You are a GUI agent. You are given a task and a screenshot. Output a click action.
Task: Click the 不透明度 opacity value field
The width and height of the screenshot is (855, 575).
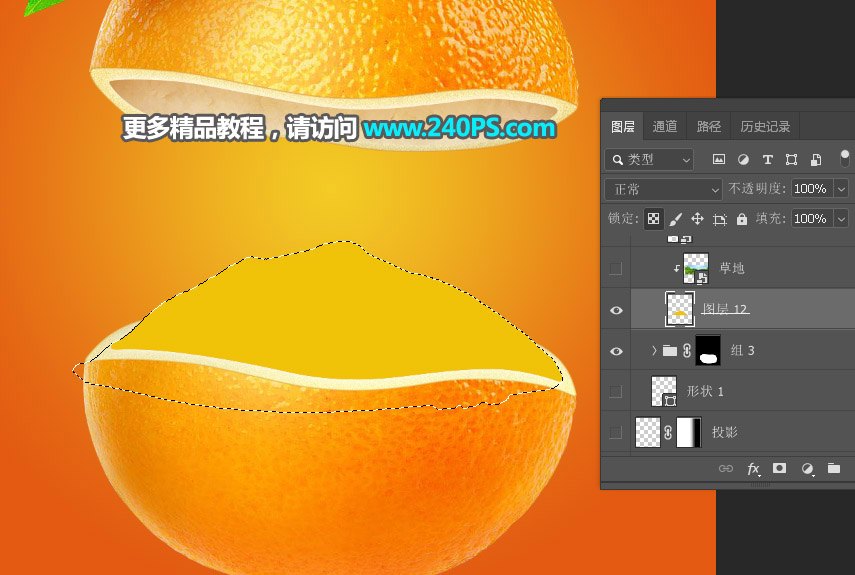point(812,189)
